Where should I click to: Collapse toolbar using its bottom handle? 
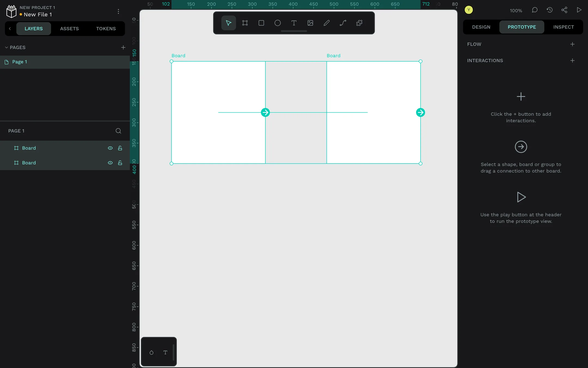[294, 31]
